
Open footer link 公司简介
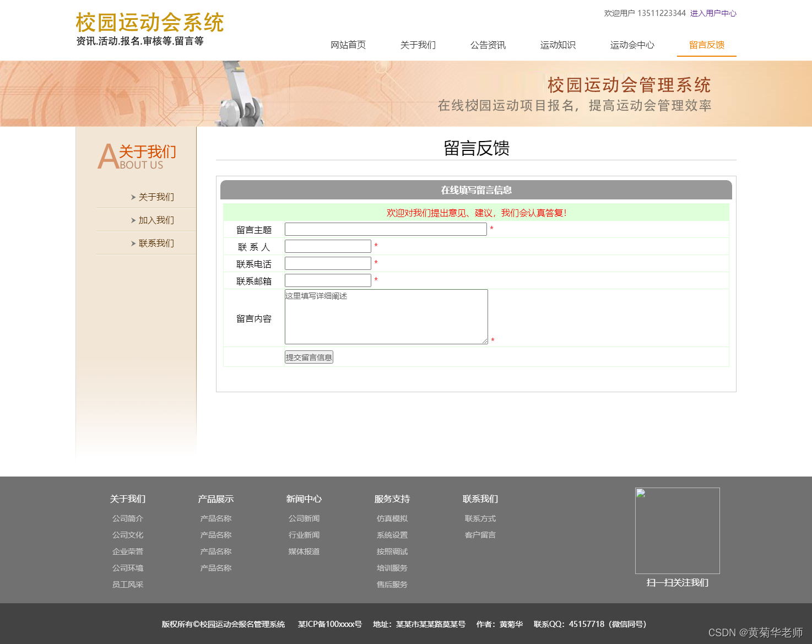128,518
